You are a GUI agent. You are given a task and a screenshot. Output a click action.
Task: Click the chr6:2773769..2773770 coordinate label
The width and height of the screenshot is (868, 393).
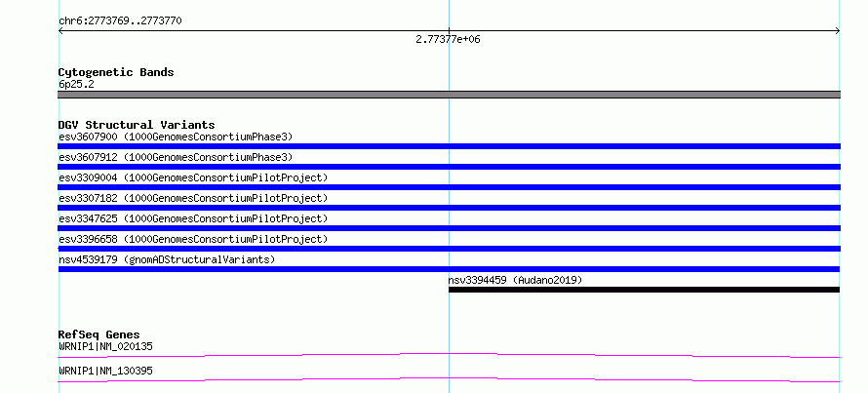point(120,21)
